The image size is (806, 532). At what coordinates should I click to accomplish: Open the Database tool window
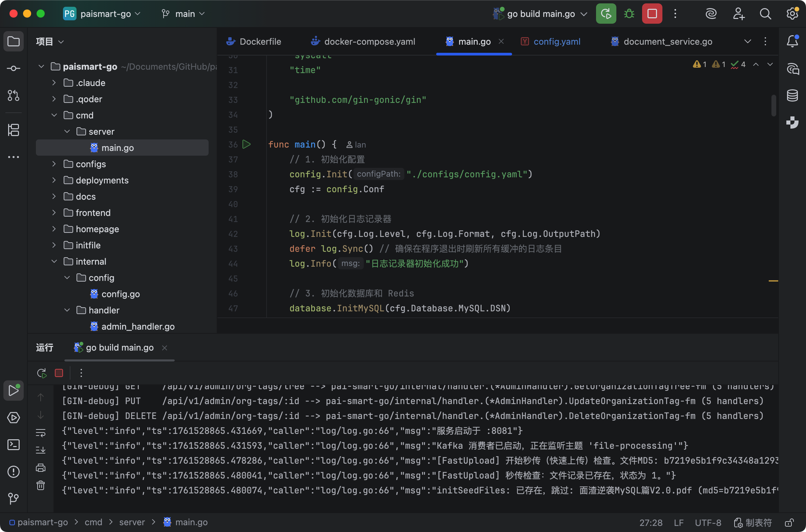(x=792, y=96)
